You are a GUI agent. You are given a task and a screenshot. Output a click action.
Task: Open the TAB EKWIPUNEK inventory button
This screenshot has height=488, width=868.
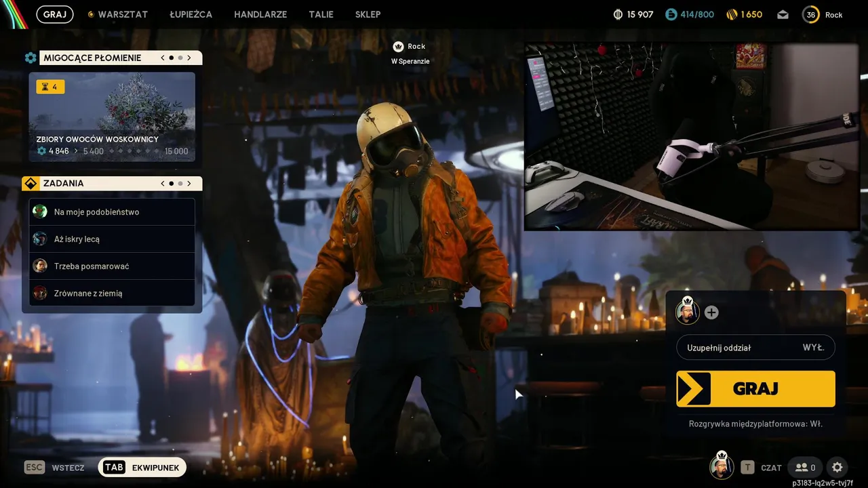coord(142,468)
